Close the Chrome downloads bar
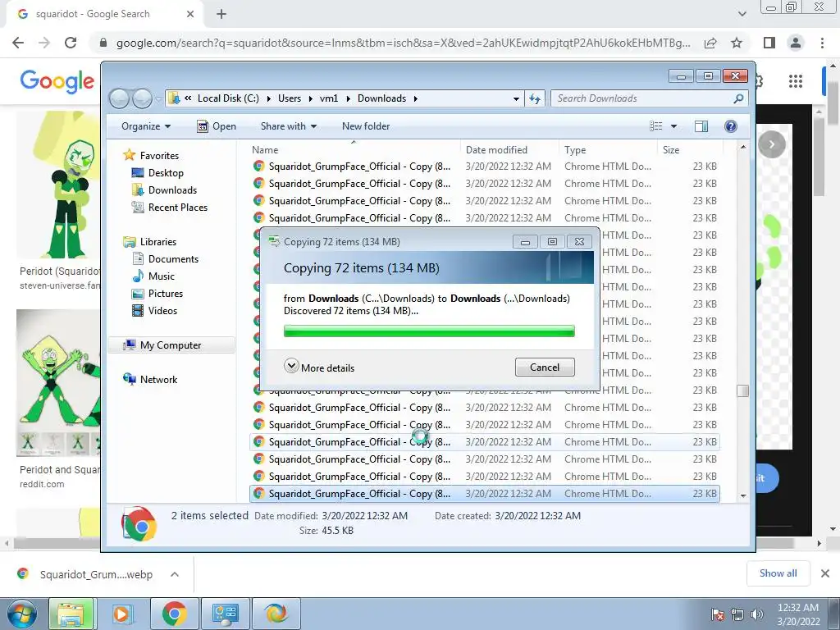Viewport: 840px width, 630px height. pos(825,573)
